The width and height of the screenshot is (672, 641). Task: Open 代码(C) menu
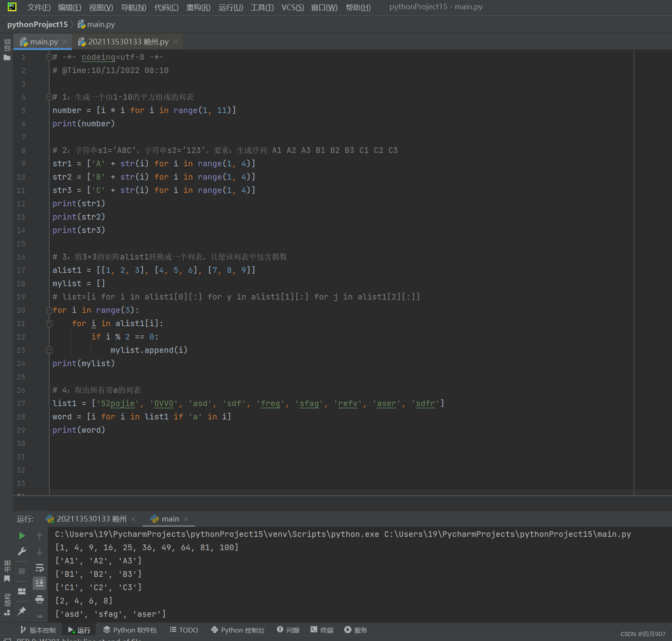click(x=166, y=8)
